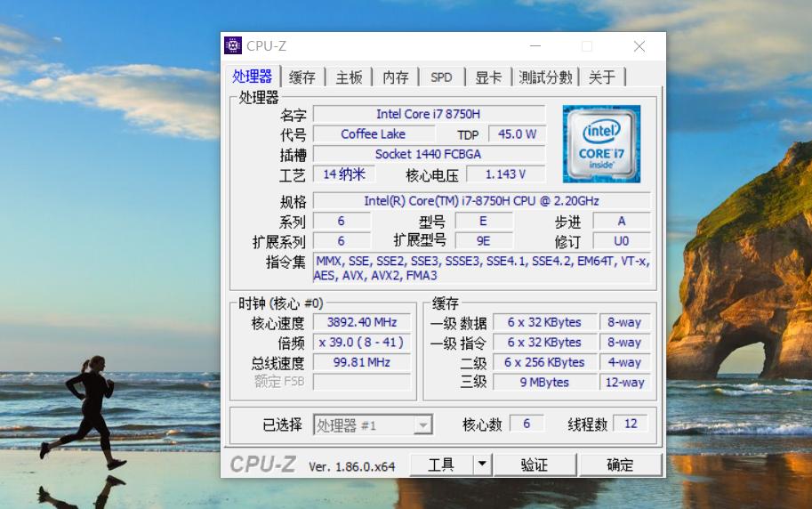Click the TDP value 45.0 W
This screenshot has height=509, width=812.
click(x=517, y=134)
